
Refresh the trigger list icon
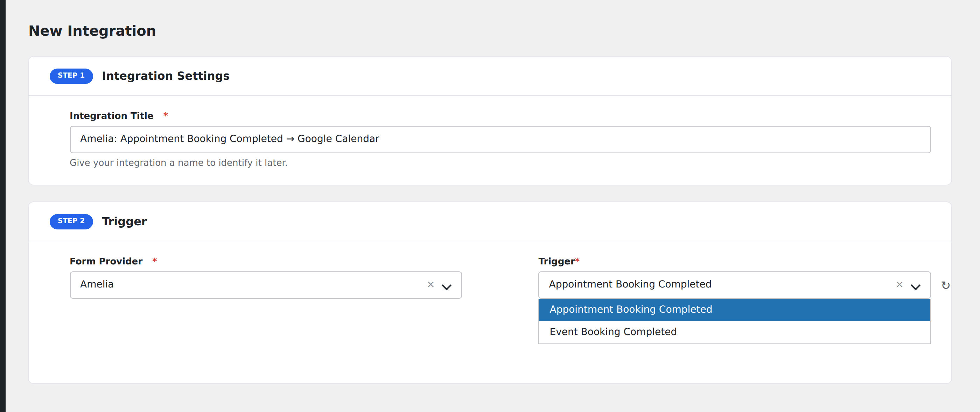945,285
